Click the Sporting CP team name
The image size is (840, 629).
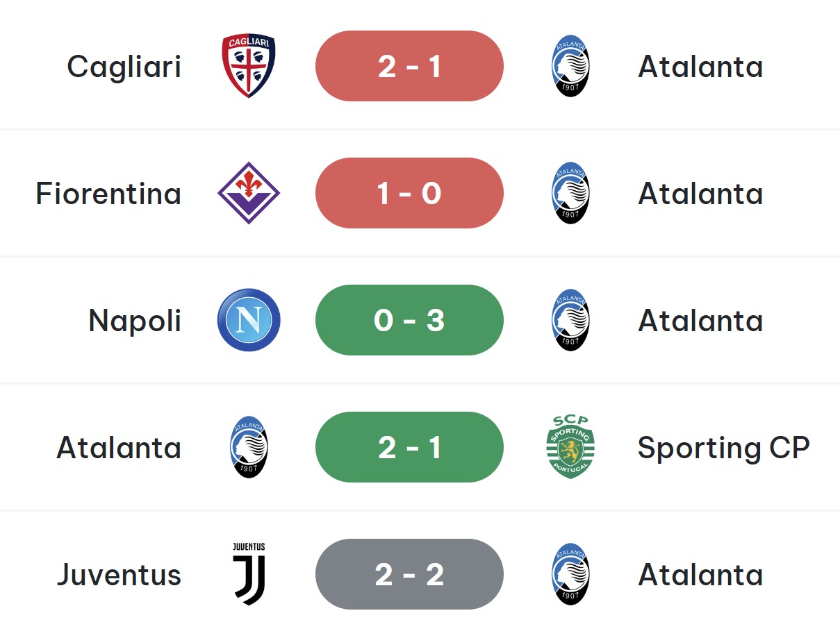point(723,448)
